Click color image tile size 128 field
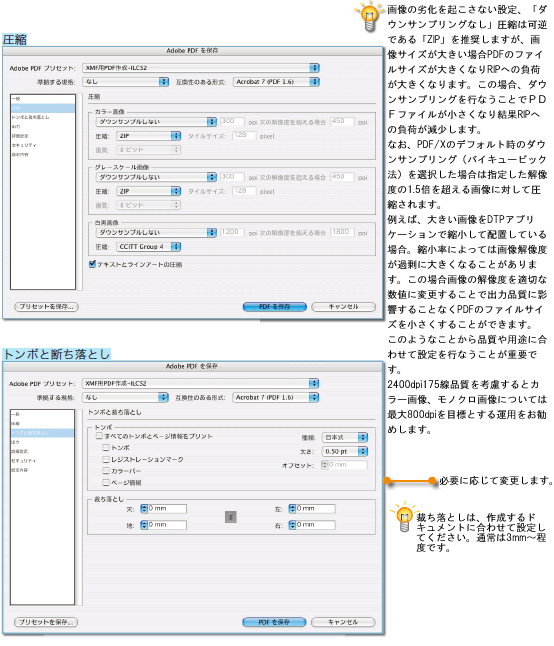554x646 pixels. pos(244,135)
